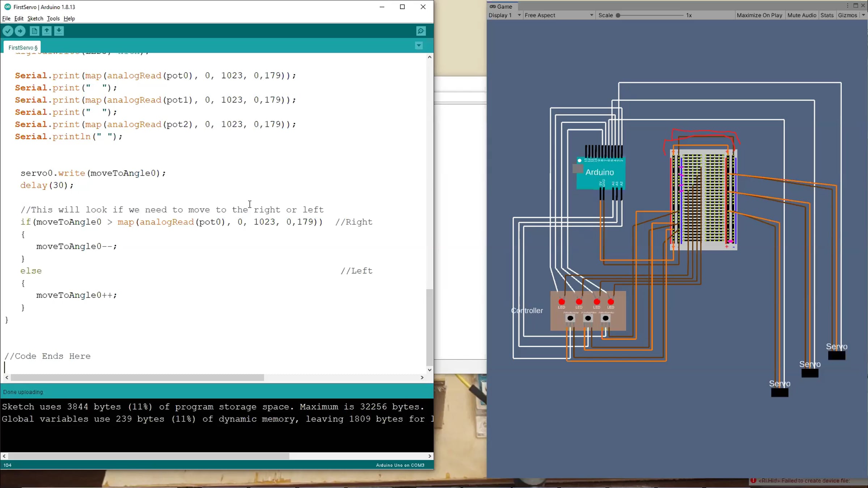The image size is (868, 488).
Task: Toggle Maximize On Play
Action: 759,15
